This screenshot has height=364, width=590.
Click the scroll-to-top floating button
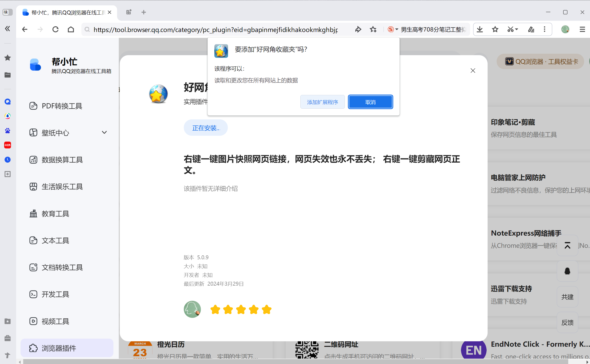[x=567, y=245]
